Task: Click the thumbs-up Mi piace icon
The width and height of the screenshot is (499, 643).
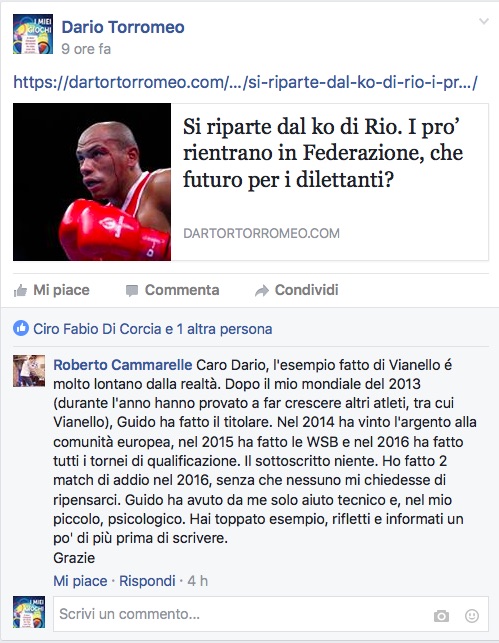Action: [x=20, y=291]
